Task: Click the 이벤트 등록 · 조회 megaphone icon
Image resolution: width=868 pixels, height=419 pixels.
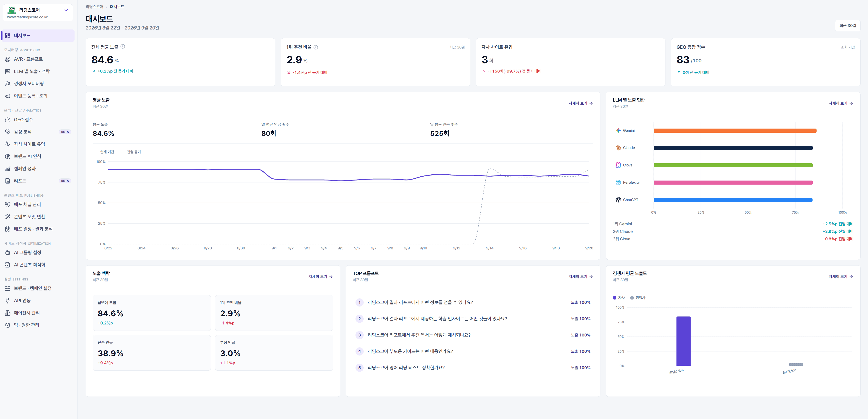Action: 7,96
